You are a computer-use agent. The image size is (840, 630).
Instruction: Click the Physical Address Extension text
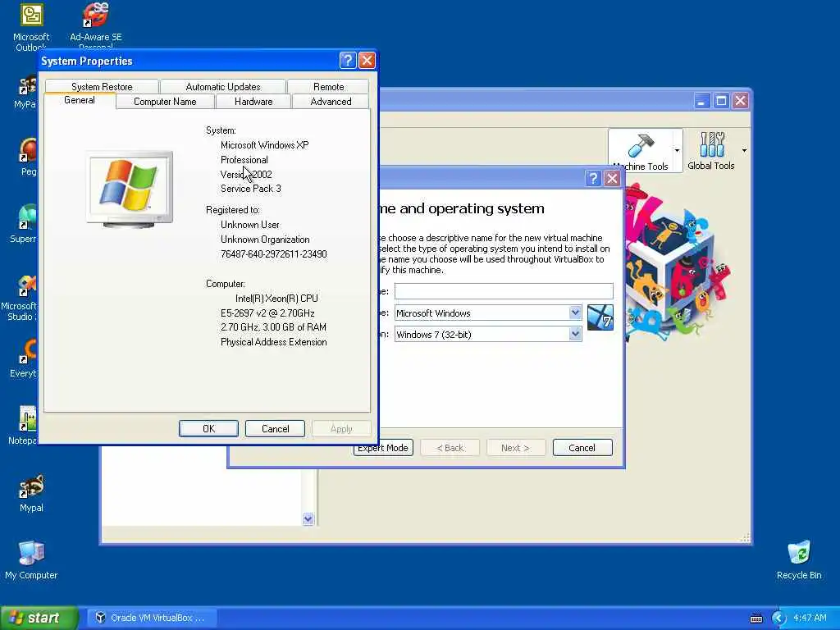tap(274, 342)
